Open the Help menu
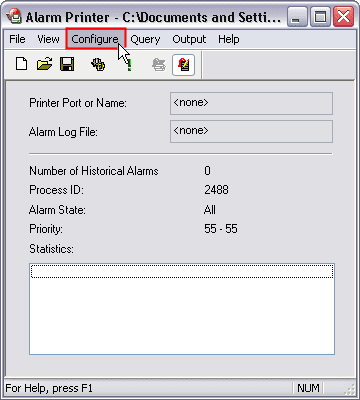 click(229, 39)
